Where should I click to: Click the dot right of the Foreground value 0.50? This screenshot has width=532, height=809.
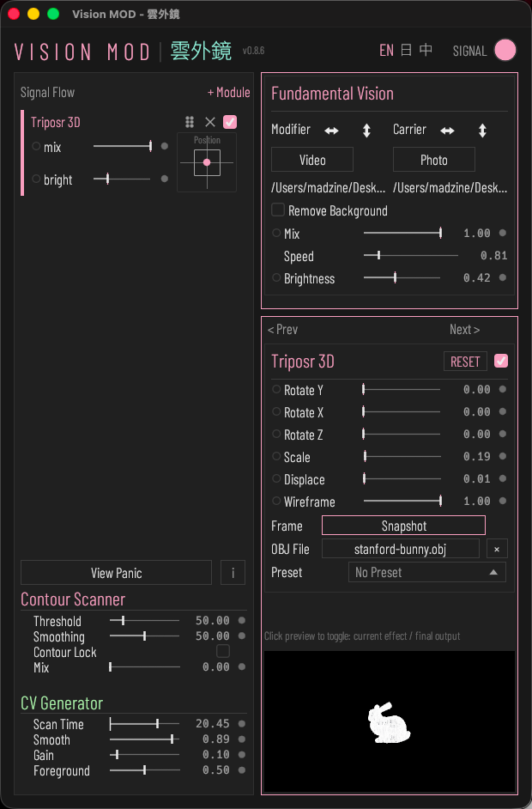242,770
